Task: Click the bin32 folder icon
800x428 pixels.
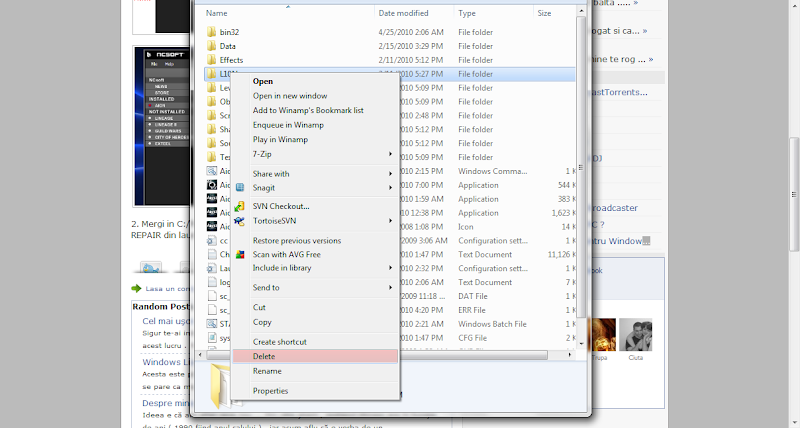Action: point(212,32)
